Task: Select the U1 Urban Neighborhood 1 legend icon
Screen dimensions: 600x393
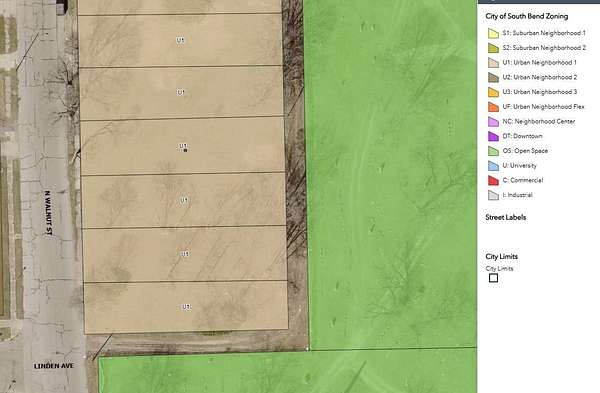Action: click(493, 63)
